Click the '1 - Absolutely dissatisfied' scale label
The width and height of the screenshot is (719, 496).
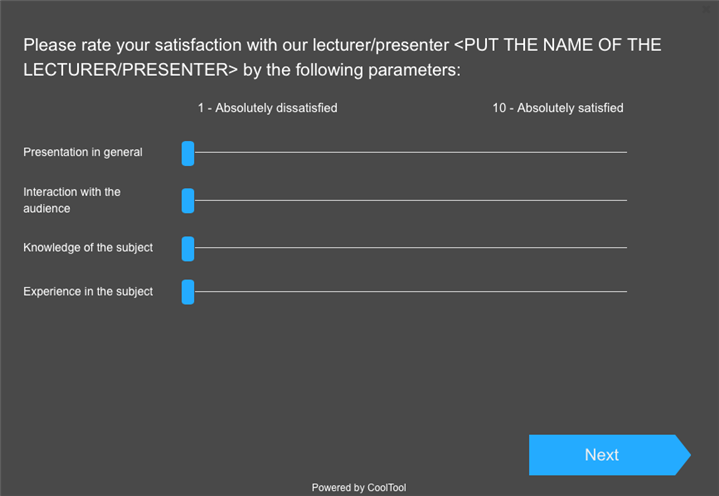(267, 108)
